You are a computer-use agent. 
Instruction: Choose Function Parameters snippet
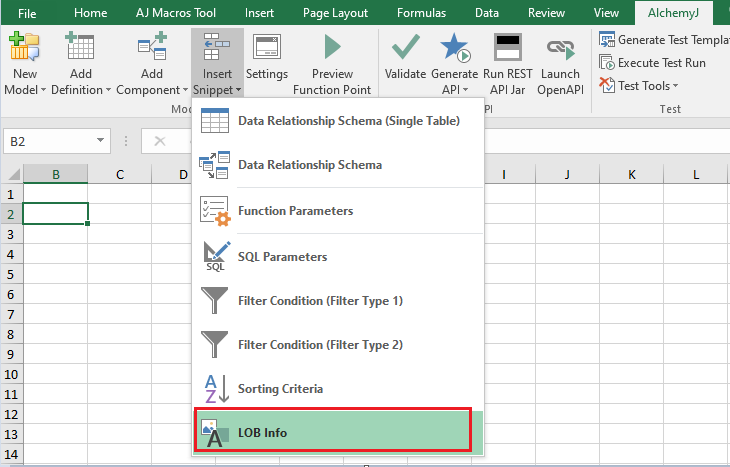(338, 210)
